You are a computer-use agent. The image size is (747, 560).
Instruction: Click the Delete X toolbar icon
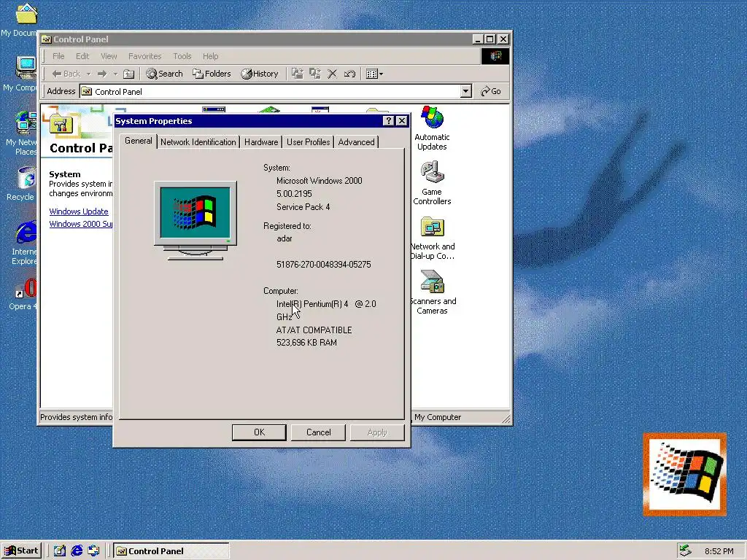pyautogui.click(x=332, y=74)
